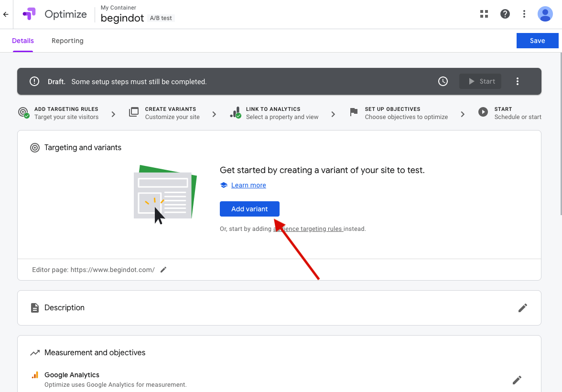The image size is (562, 392).
Task: Click the Save button
Action: pyautogui.click(x=537, y=41)
